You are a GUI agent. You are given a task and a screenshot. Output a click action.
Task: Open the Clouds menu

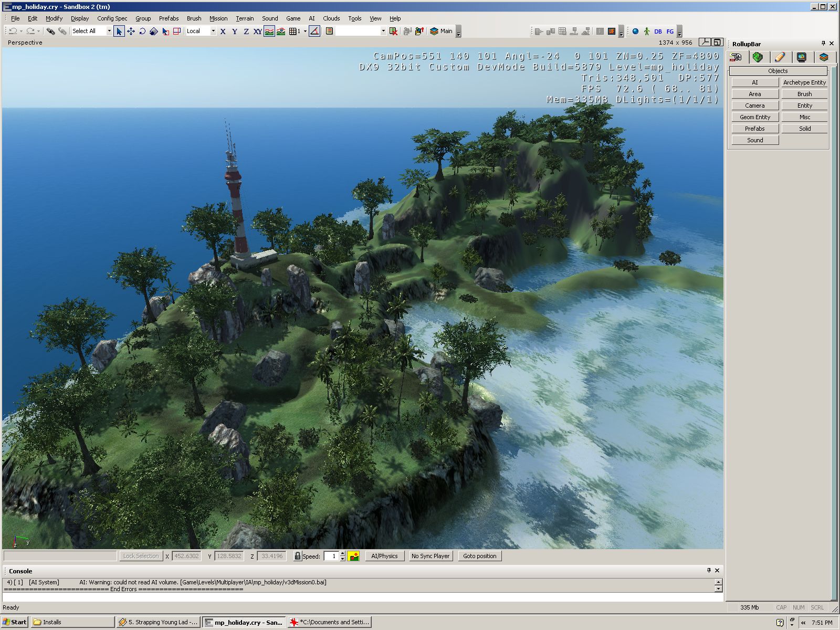pos(331,18)
